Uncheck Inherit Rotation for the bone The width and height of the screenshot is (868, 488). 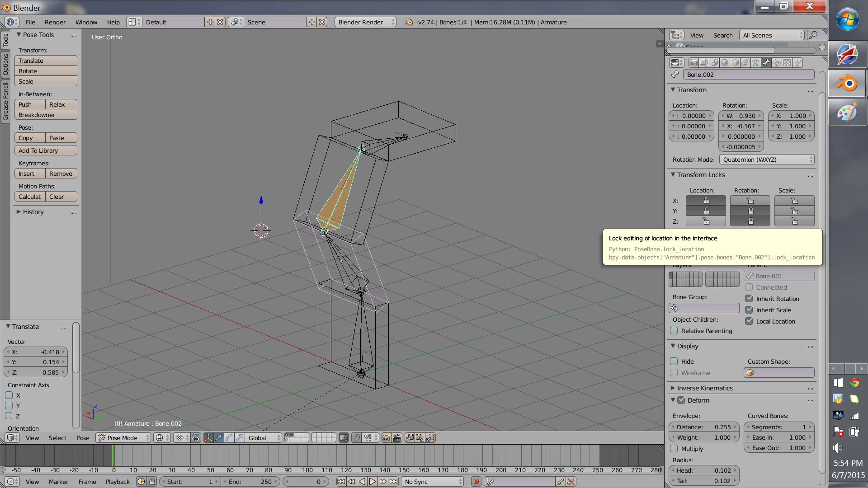pos(749,299)
